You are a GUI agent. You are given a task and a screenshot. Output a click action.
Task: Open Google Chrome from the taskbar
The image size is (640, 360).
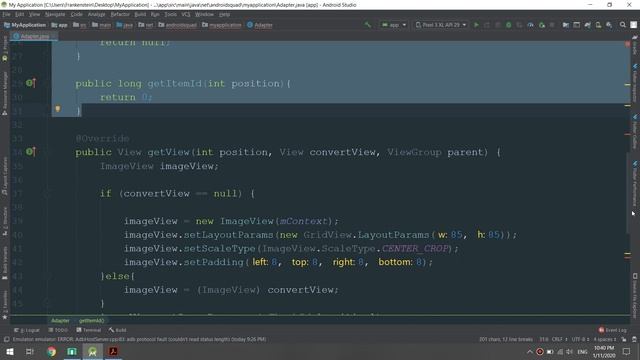point(51,351)
